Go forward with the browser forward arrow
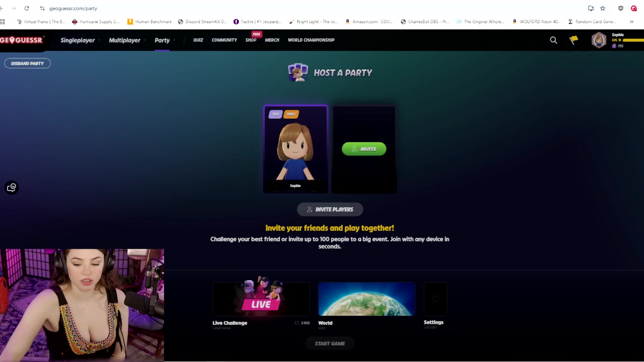 tap(14, 8)
